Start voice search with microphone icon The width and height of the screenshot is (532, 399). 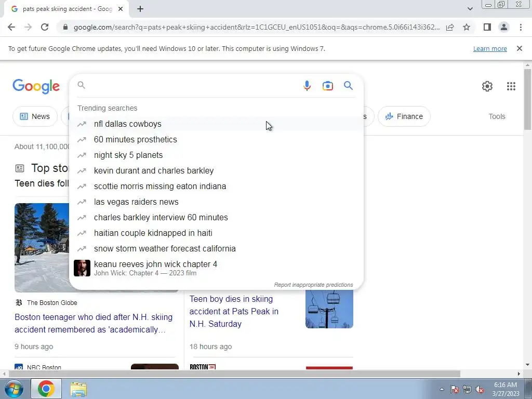coord(307,86)
